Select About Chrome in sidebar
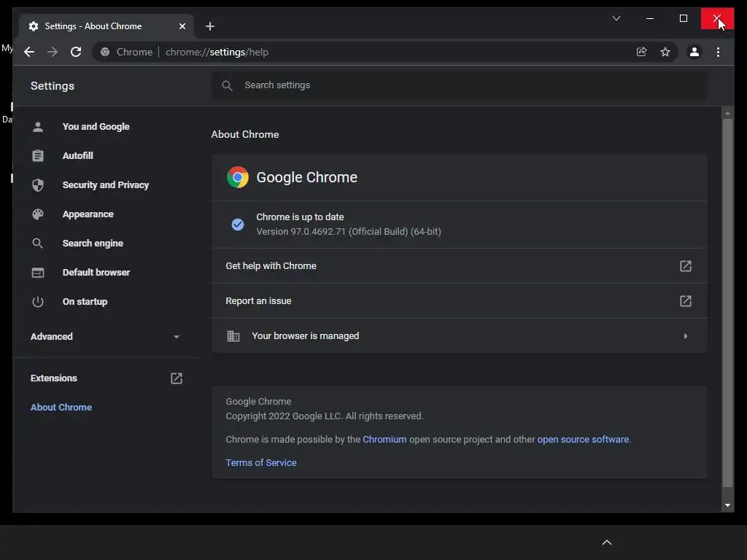 click(61, 407)
